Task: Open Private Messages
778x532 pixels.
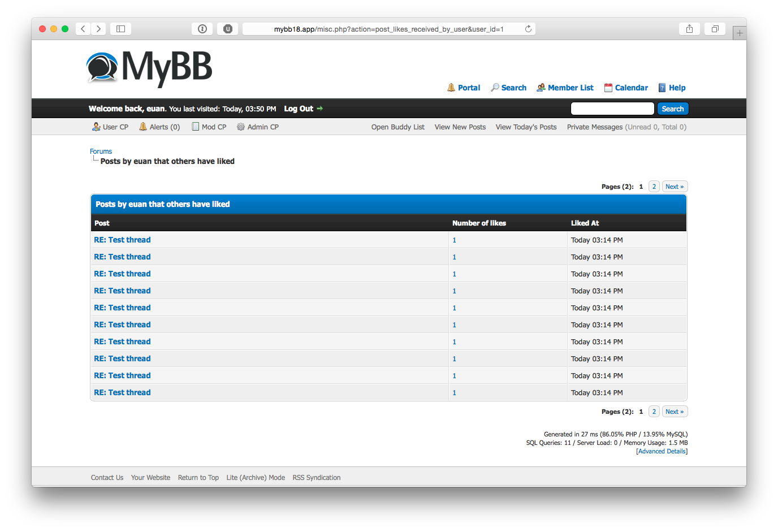Action: pyautogui.click(x=595, y=127)
